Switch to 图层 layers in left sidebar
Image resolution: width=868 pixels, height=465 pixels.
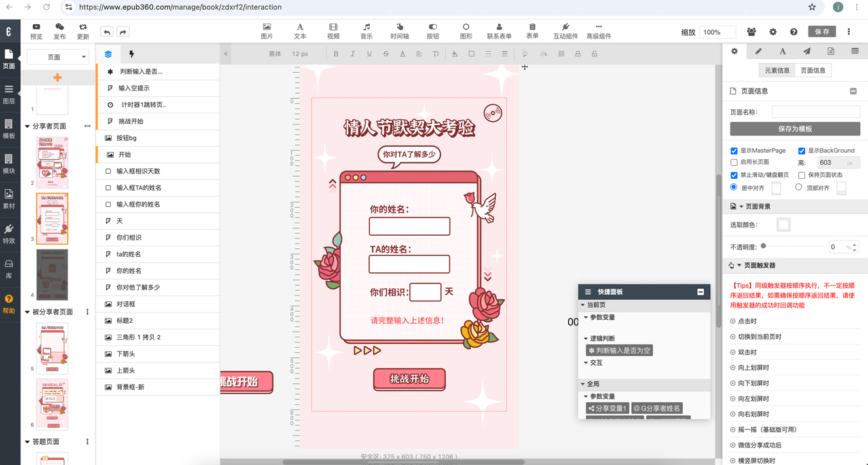click(x=9, y=94)
